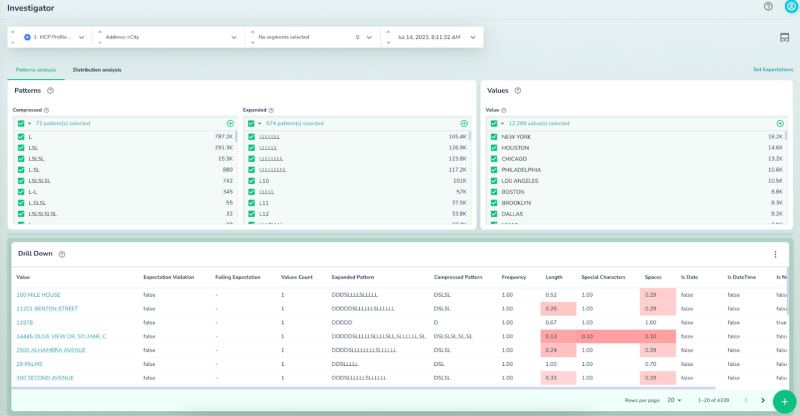Switch to Distribution analysis tab

[97, 70]
